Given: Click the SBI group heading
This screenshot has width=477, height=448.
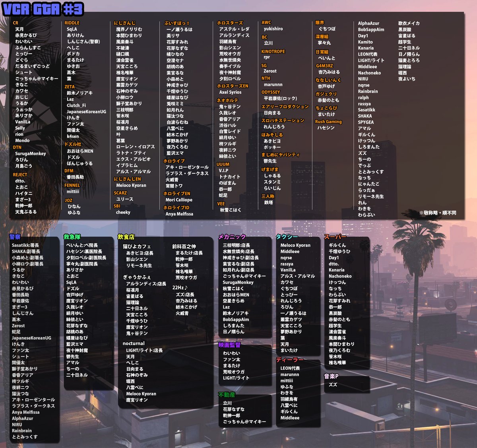Looking at the screenshot, I should (x=117, y=206).
